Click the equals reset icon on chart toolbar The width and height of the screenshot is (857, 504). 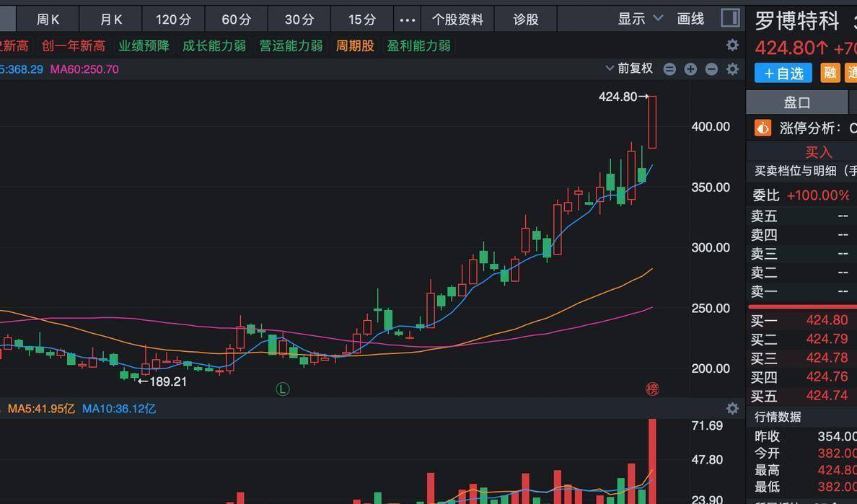click(669, 69)
